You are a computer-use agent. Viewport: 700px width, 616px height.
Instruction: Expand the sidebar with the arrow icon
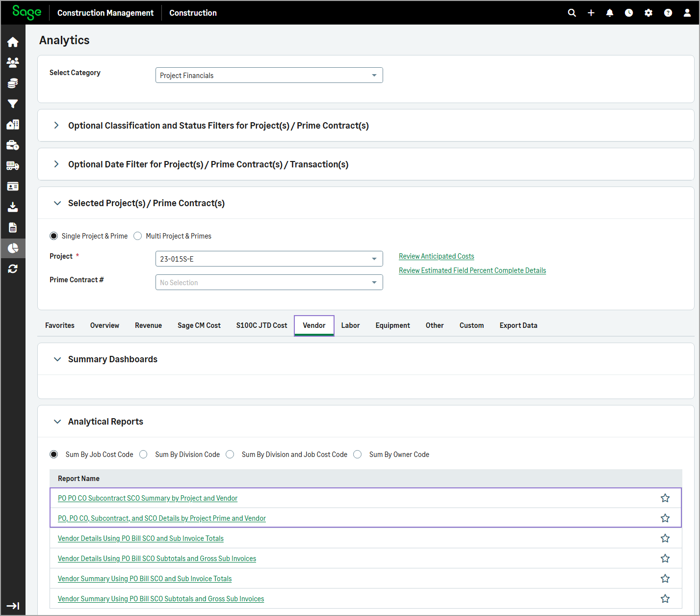tap(13, 606)
